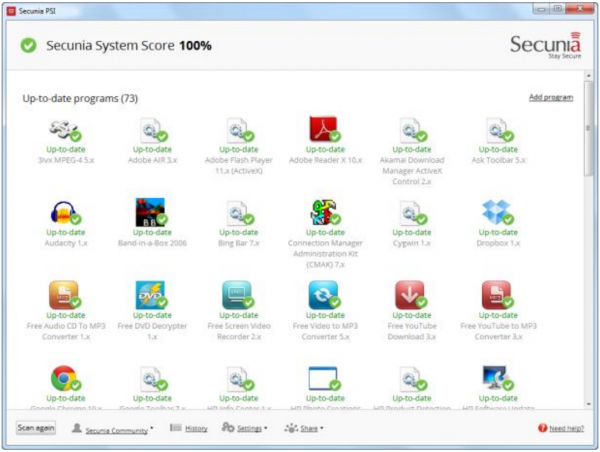The width and height of the screenshot is (600, 452).
Task: Select the Audacity 1.x headphones icon
Action: point(63,212)
